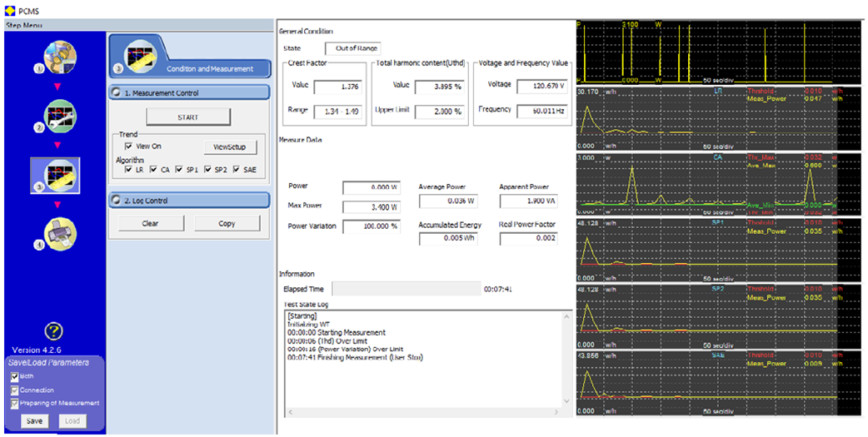The width and height of the screenshot is (868, 437).
Task: Toggle the Trend View On checkbox
Action: 127,146
